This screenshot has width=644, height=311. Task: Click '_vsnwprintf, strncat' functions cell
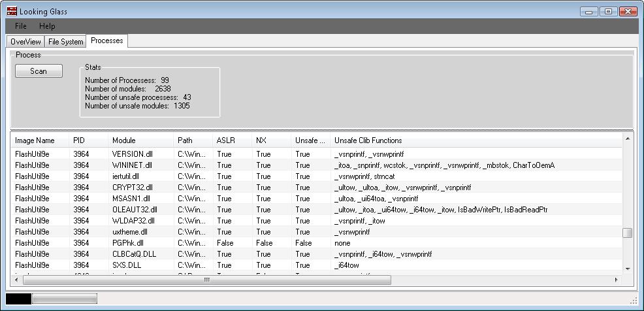tap(365, 176)
